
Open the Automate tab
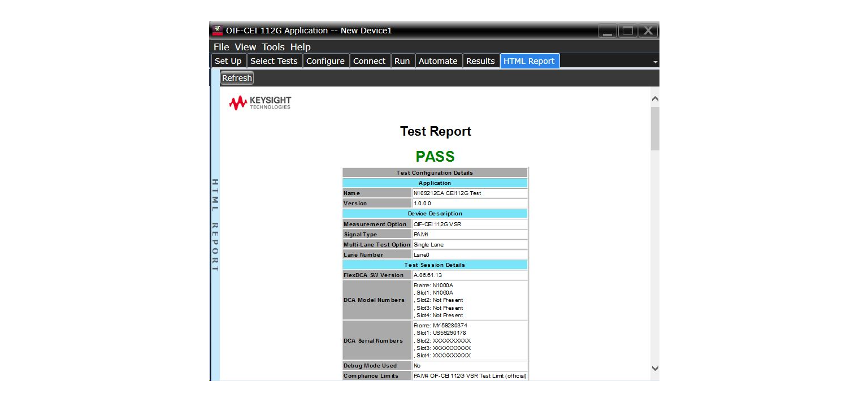click(439, 60)
